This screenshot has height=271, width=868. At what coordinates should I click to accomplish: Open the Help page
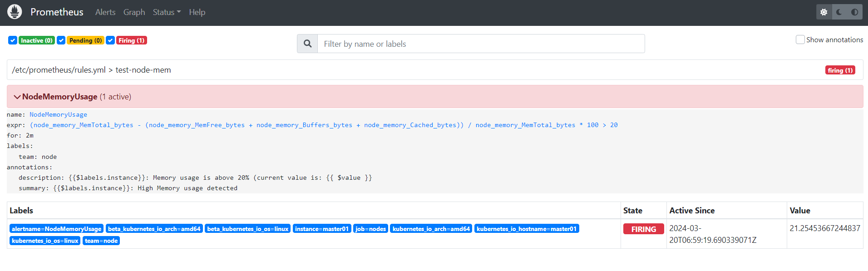click(x=197, y=12)
